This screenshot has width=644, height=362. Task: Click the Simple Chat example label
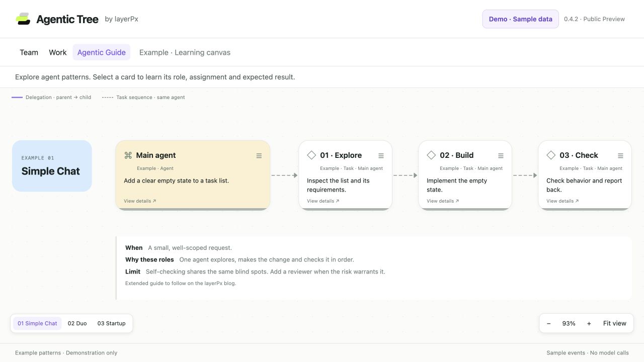51,171
